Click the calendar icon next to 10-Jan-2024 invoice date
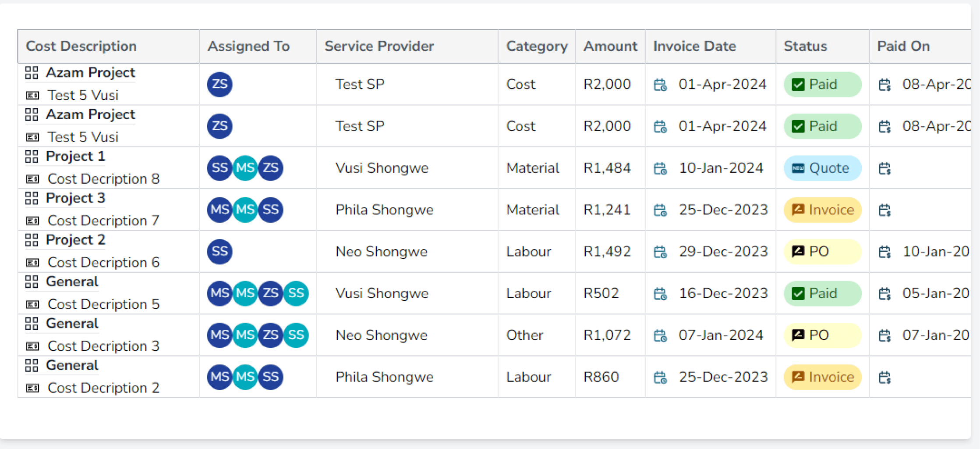 pyautogui.click(x=660, y=168)
